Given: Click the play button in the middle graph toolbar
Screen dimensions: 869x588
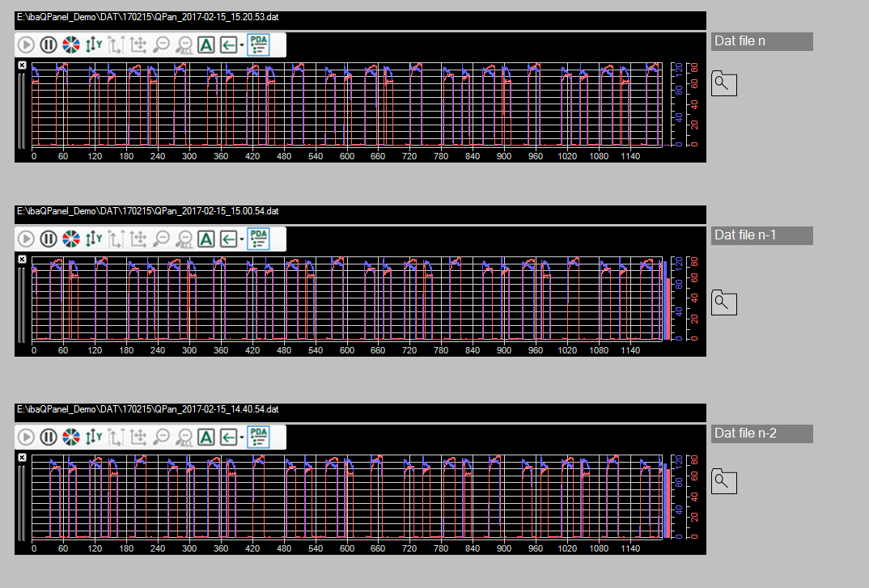Looking at the screenshot, I should (x=26, y=239).
